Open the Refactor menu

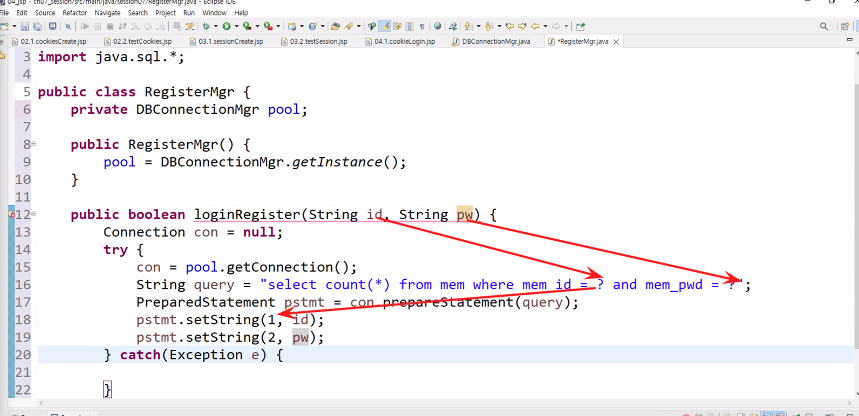coord(75,12)
